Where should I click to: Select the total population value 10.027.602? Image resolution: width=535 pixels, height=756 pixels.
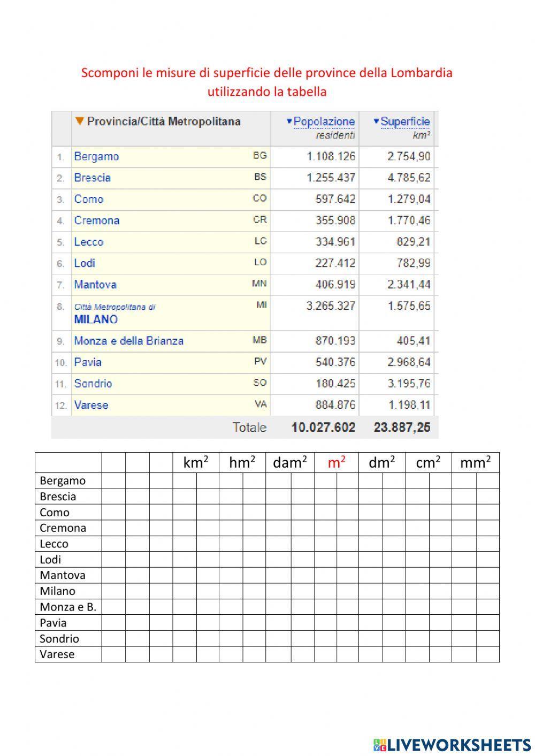coord(323,427)
